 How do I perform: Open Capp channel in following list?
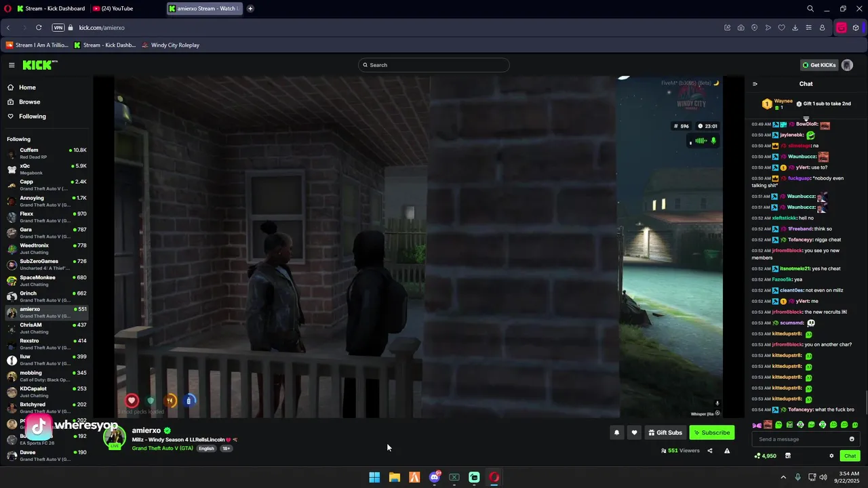point(46,185)
